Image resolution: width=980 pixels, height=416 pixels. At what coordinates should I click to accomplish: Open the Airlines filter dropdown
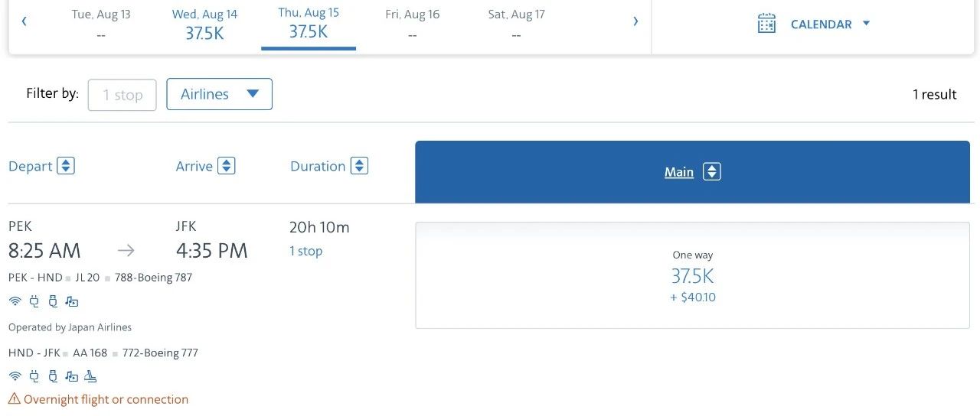(219, 94)
